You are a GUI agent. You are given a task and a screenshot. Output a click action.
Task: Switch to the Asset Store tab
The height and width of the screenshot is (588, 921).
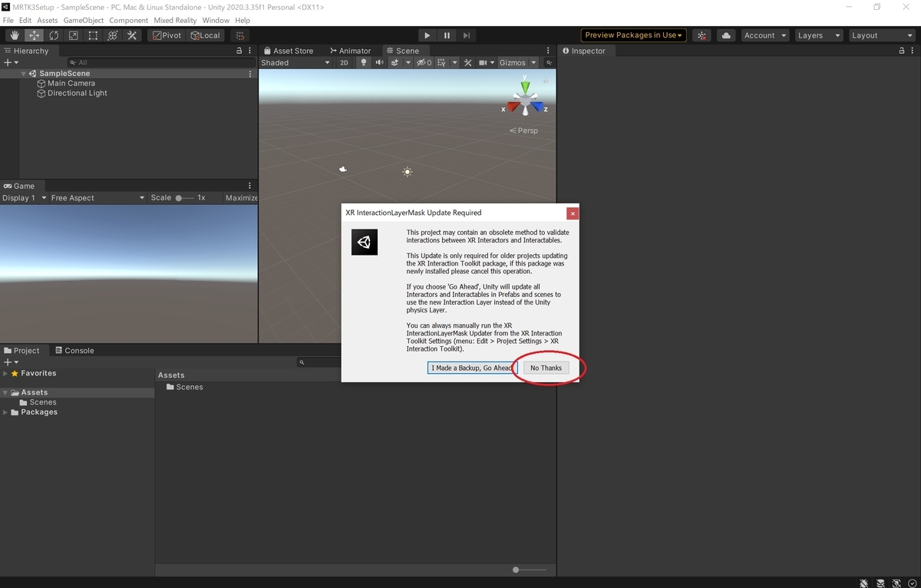coord(289,51)
